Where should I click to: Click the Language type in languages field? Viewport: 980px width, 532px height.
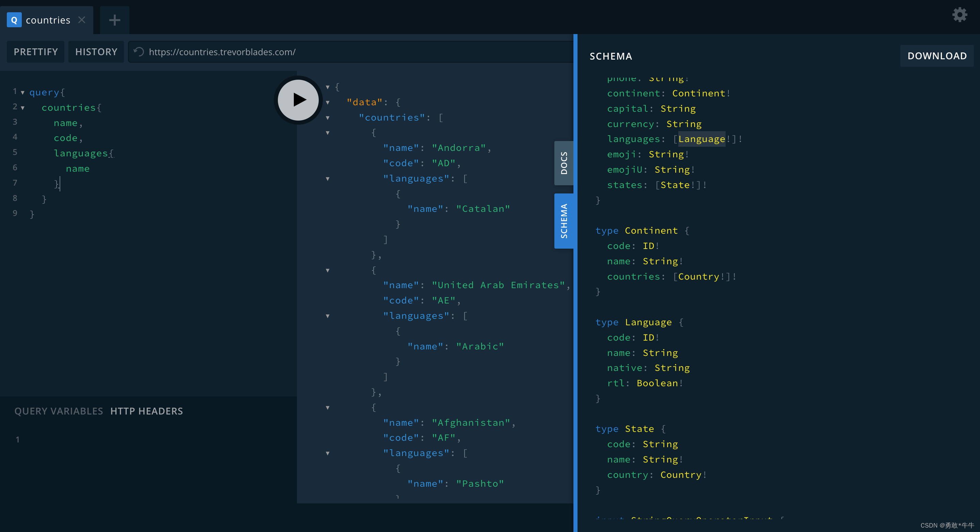(x=701, y=139)
